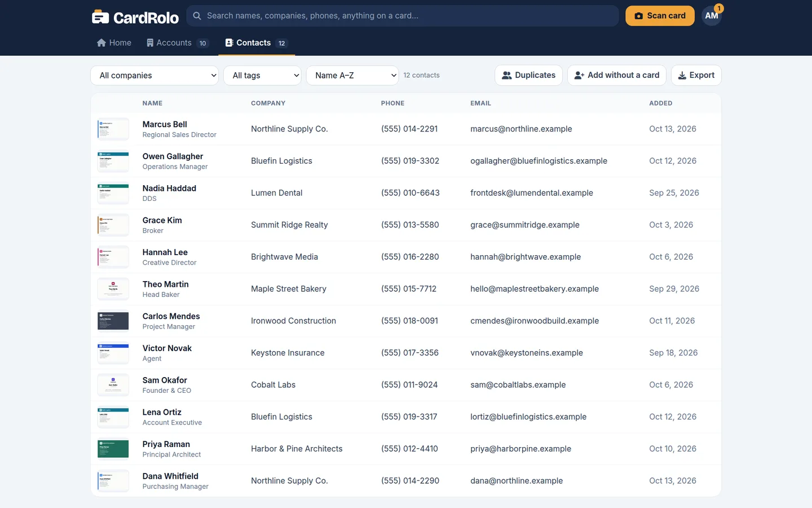Go to the Home tab
This screenshot has width=812, height=508.
pos(114,43)
